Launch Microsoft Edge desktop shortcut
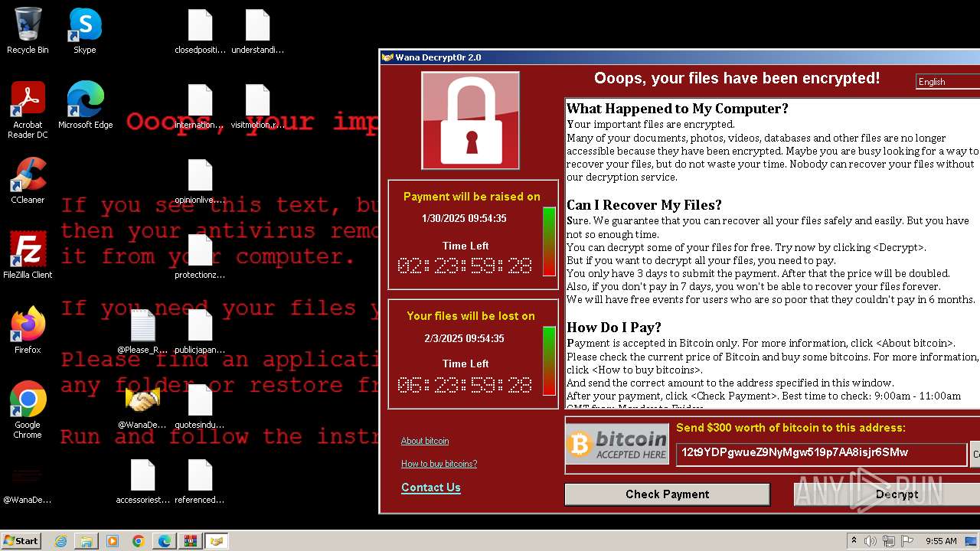The height and width of the screenshot is (551, 980). 85,106
